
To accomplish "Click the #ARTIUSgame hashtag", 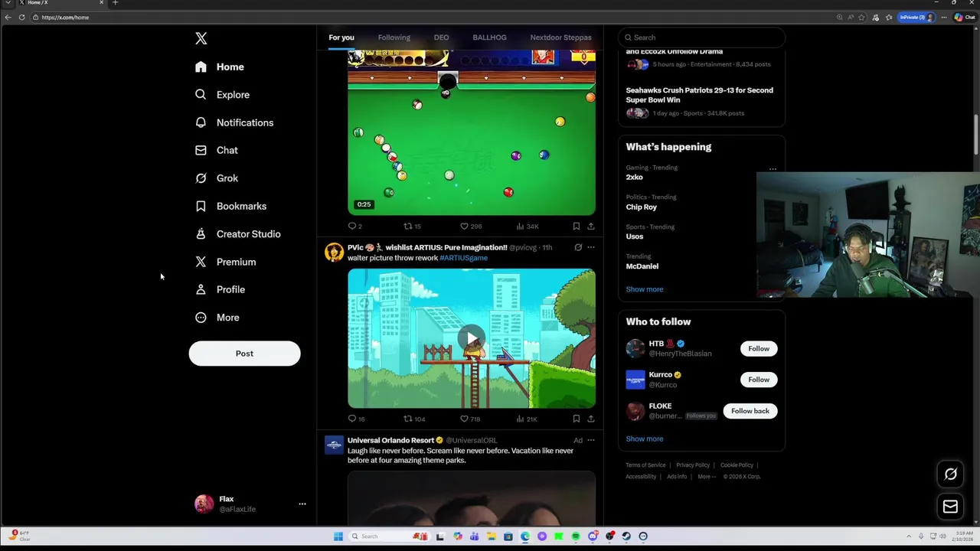I will pos(463,258).
